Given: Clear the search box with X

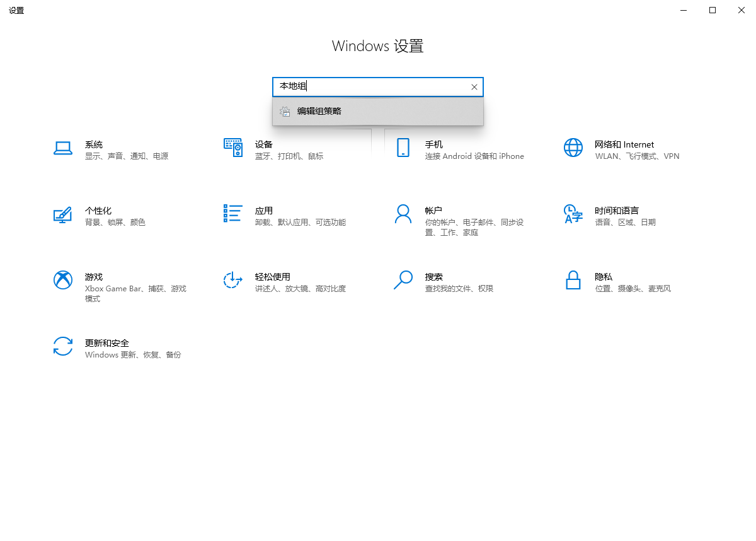Looking at the screenshot, I should click(x=474, y=87).
